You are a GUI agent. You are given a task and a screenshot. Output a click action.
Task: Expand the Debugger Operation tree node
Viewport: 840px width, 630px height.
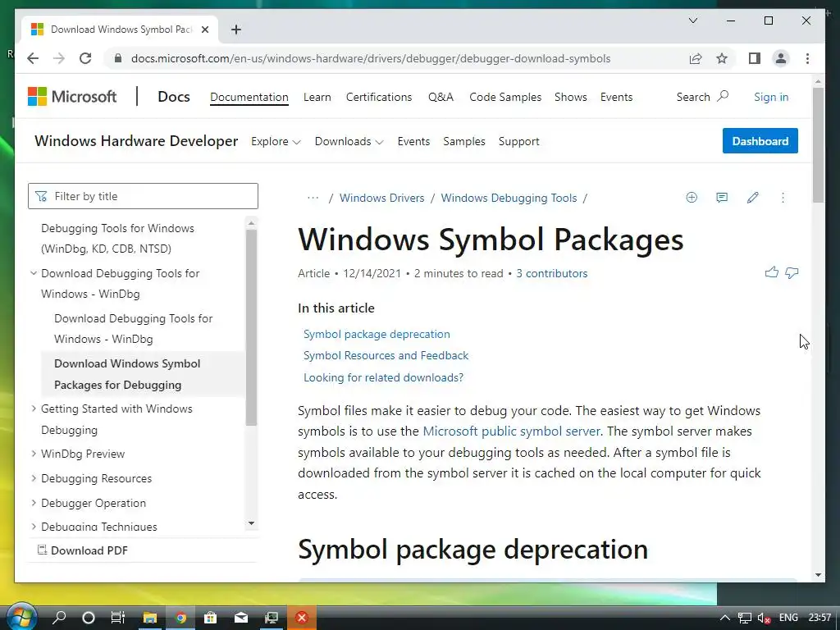pyautogui.click(x=33, y=503)
